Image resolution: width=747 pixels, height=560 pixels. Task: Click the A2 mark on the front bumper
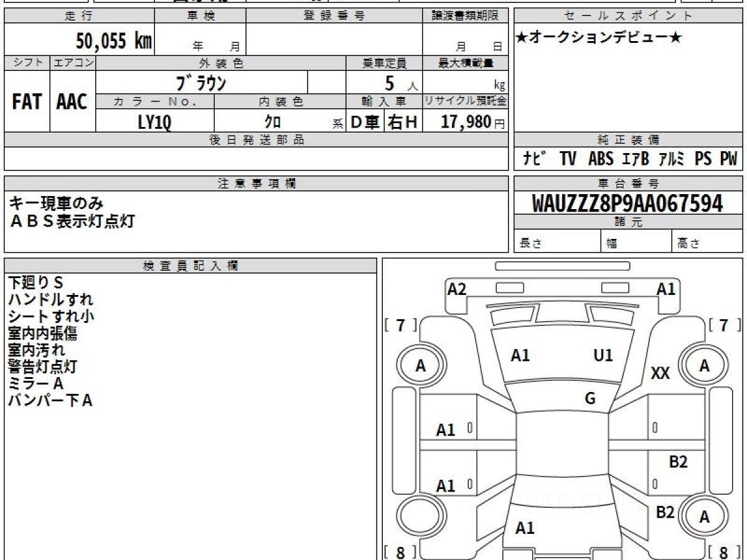click(x=457, y=289)
